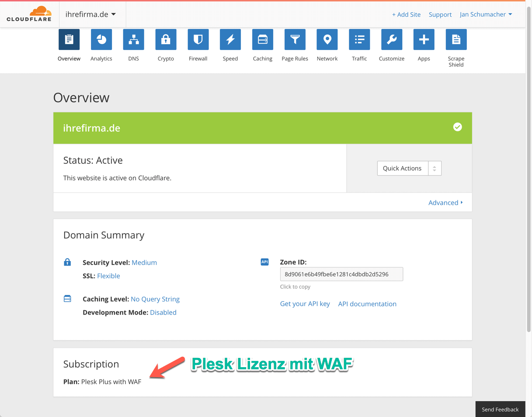Open the Caching drive icon
This screenshot has height=417, width=532.
[262, 40]
